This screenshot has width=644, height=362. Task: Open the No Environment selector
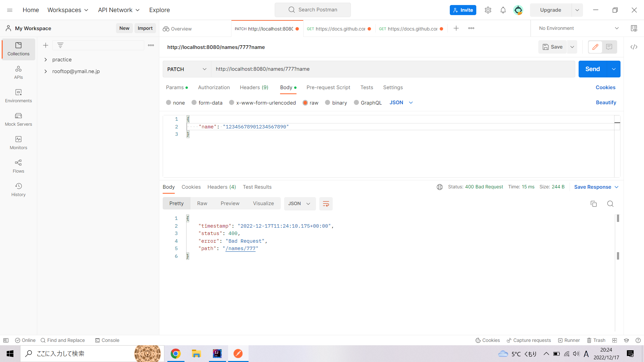click(577, 28)
